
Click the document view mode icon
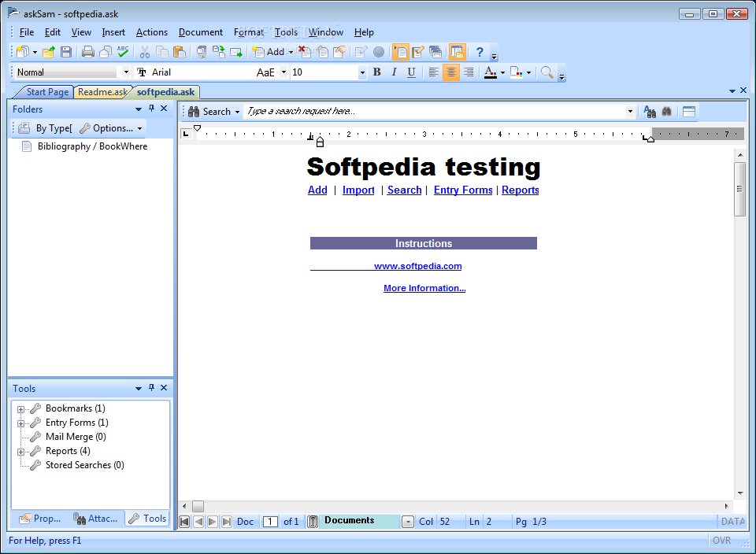coord(401,52)
